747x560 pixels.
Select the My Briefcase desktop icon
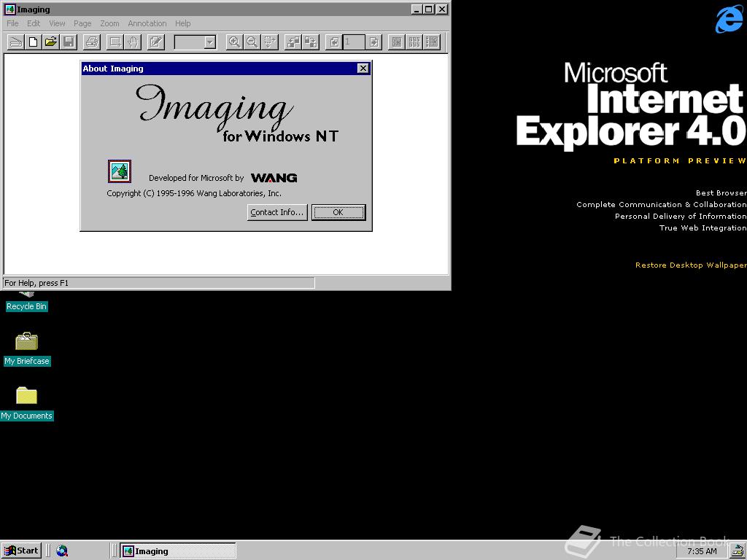pos(27,349)
